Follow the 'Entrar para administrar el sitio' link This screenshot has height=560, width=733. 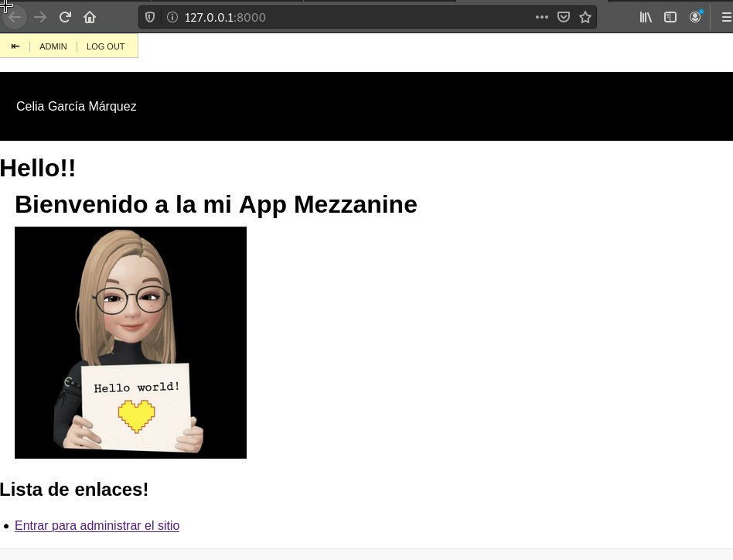click(x=97, y=526)
